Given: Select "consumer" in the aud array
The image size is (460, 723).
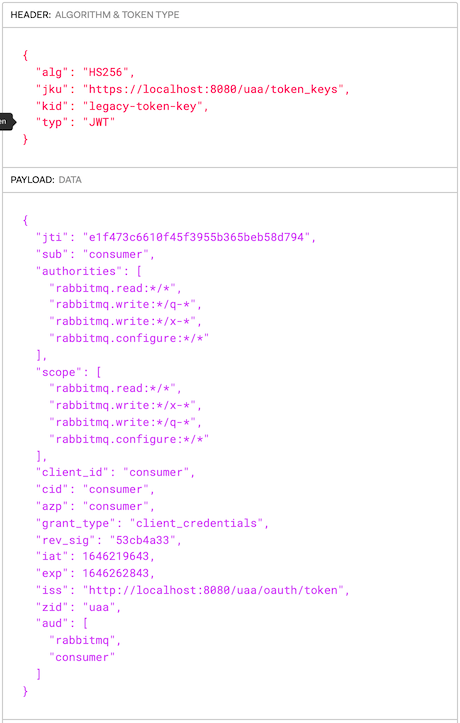Looking at the screenshot, I should pos(82,657).
